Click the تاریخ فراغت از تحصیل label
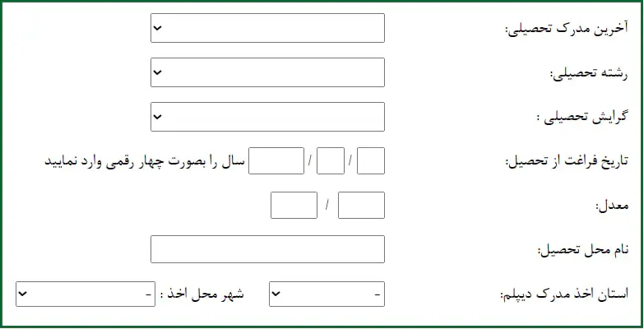 (566, 161)
